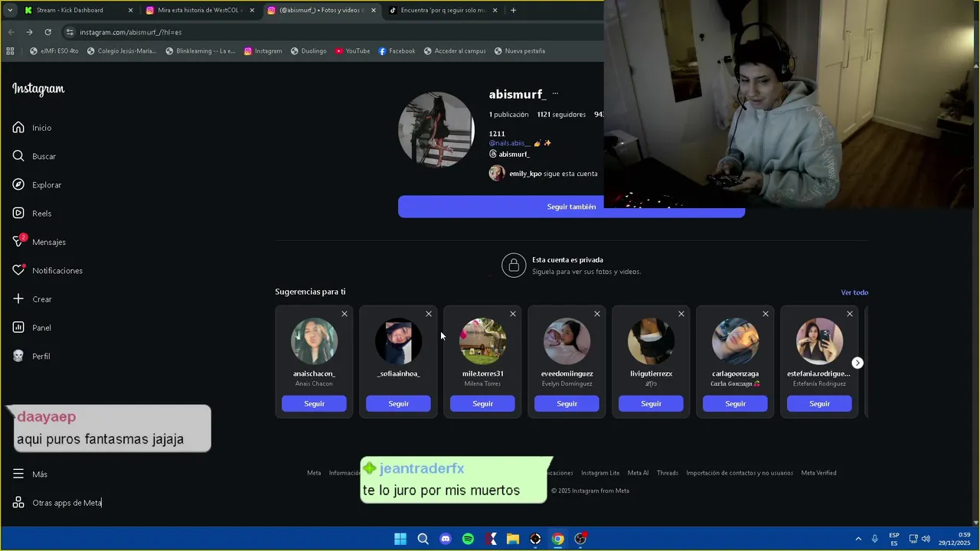Image resolution: width=980 pixels, height=551 pixels.
Task: Click Ver todo suggestions link
Action: pos(854,292)
